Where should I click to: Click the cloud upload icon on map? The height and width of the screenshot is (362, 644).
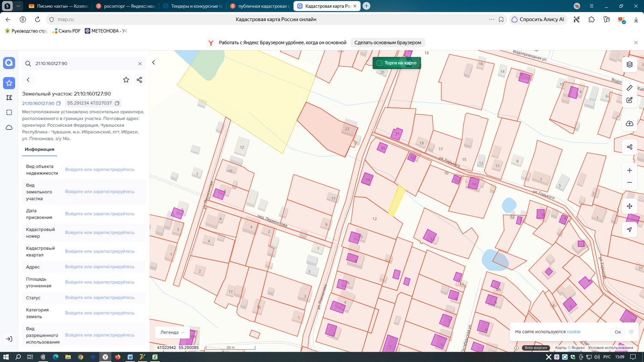pos(629,124)
